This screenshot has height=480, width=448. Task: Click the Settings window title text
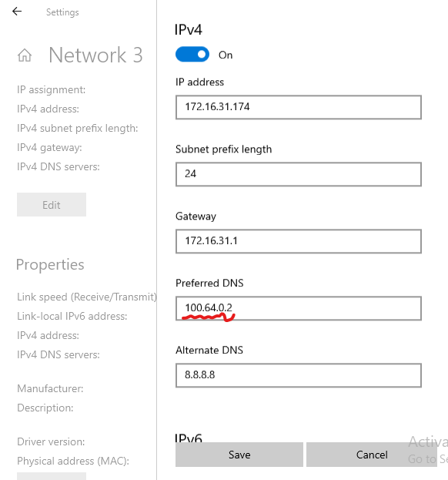coord(62,12)
